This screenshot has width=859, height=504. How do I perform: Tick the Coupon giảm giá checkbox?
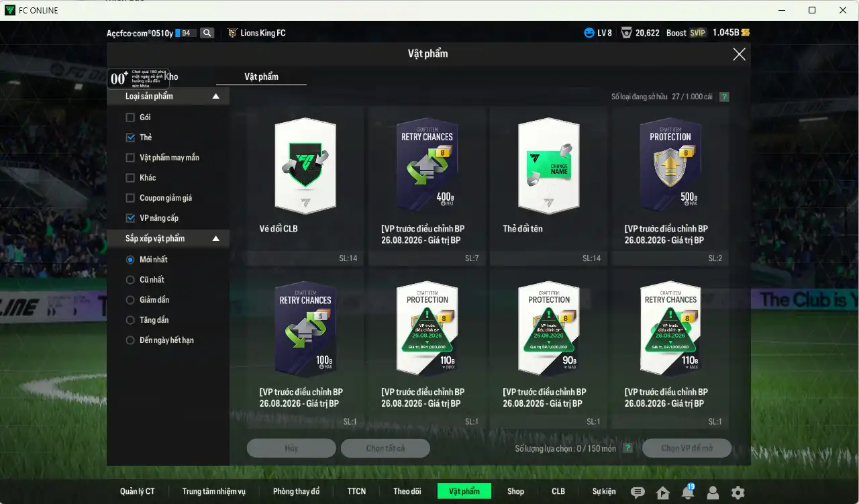pyautogui.click(x=130, y=198)
